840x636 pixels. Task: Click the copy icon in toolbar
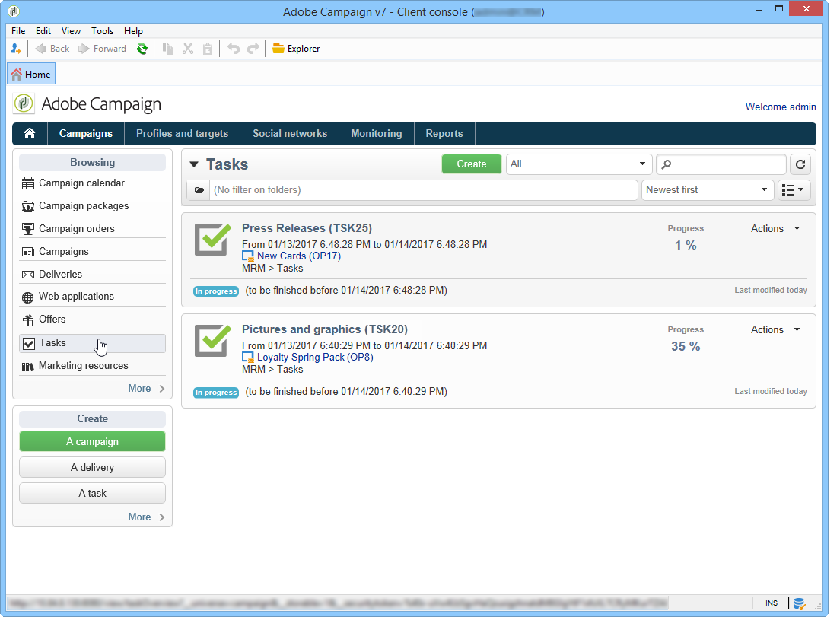pyautogui.click(x=168, y=49)
